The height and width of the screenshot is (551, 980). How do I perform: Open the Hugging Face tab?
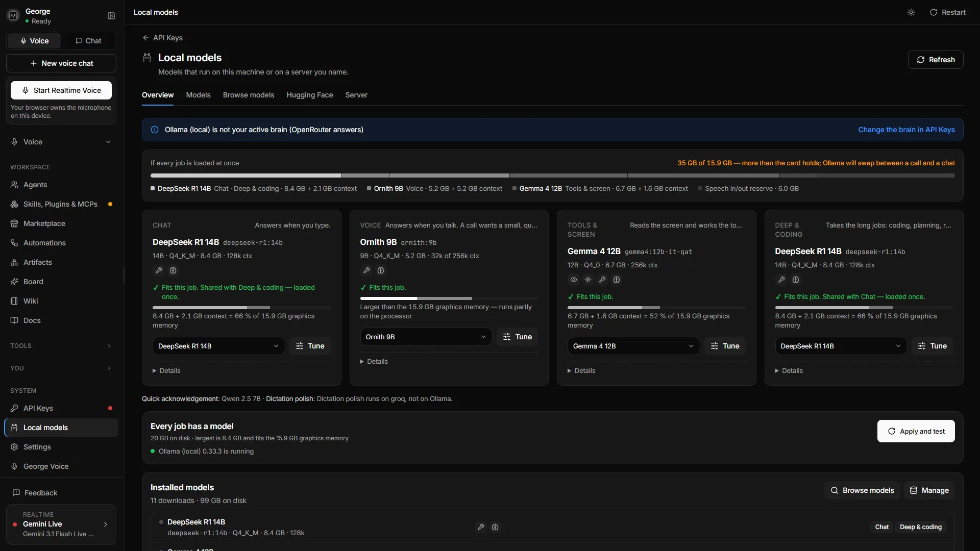click(x=310, y=95)
